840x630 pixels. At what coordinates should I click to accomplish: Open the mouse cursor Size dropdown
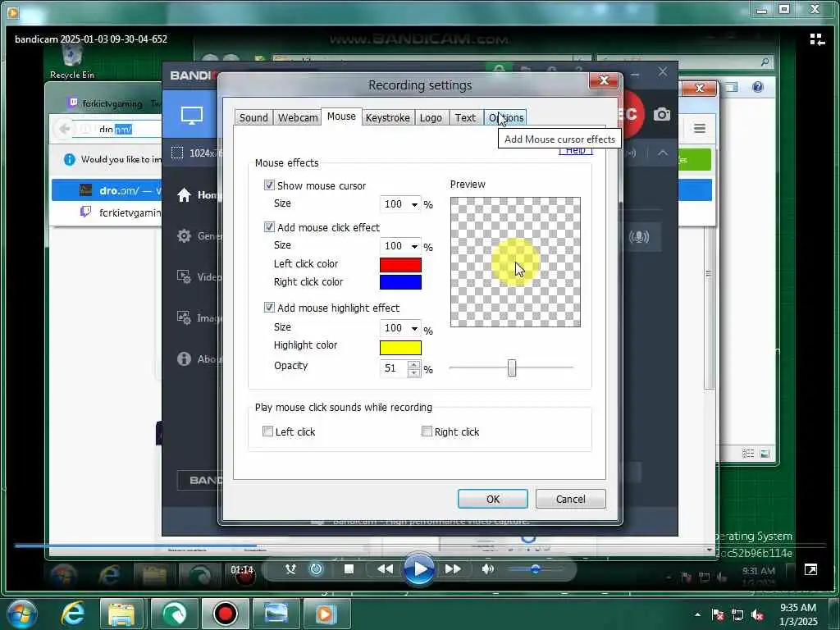(x=400, y=204)
